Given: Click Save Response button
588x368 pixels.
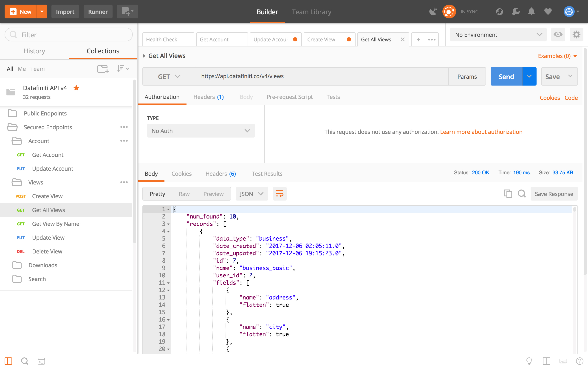Looking at the screenshot, I should [554, 194].
